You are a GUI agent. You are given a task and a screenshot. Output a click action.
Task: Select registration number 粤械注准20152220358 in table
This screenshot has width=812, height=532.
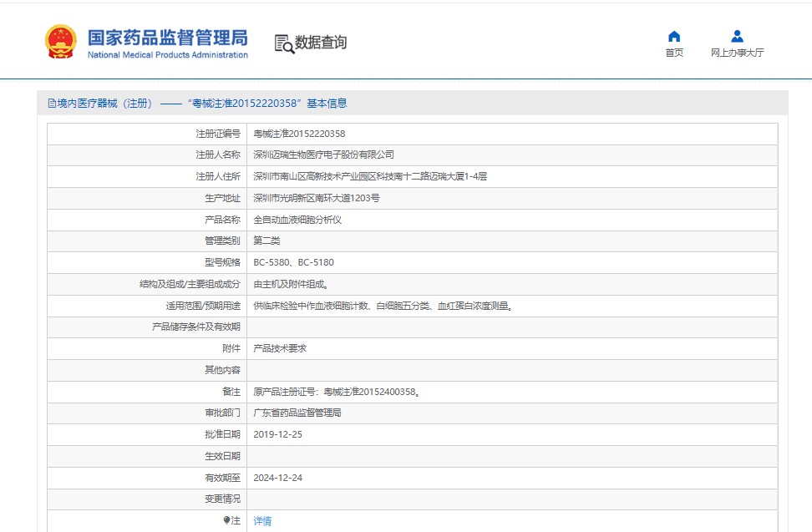click(x=299, y=134)
